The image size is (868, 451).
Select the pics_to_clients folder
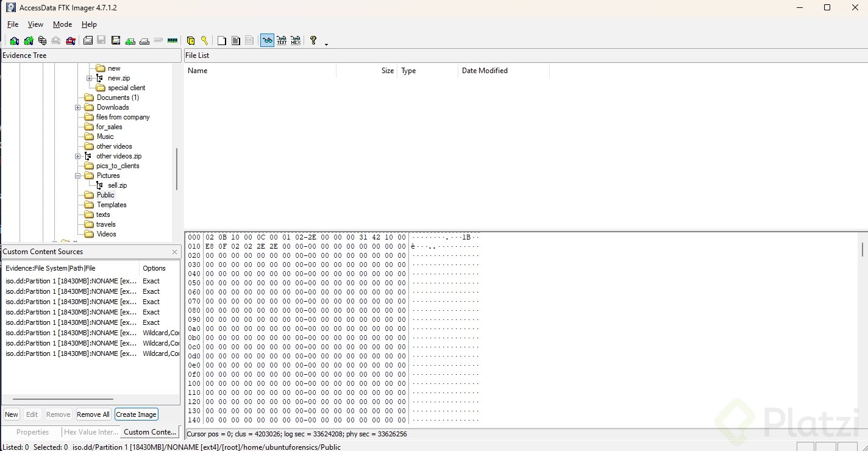pos(118,166)
